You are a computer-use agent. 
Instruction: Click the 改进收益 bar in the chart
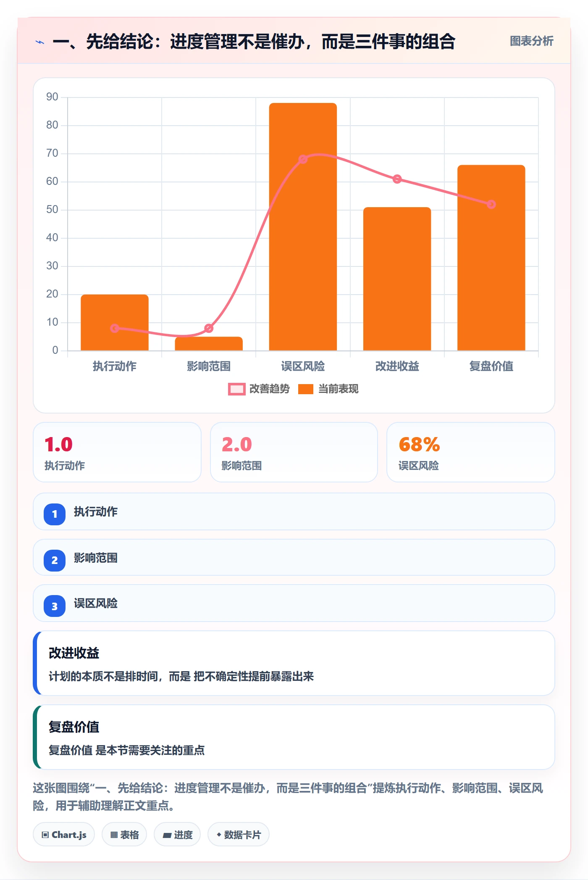tap(397, 279)
